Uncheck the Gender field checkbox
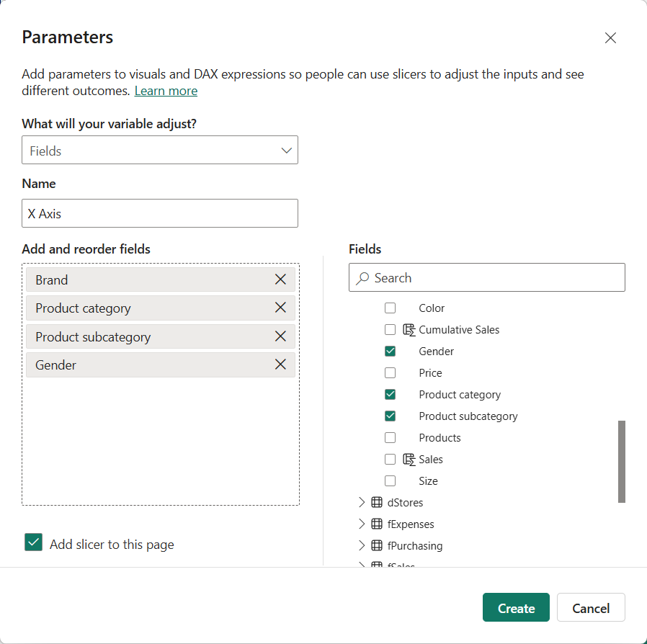 coord(390,352)
